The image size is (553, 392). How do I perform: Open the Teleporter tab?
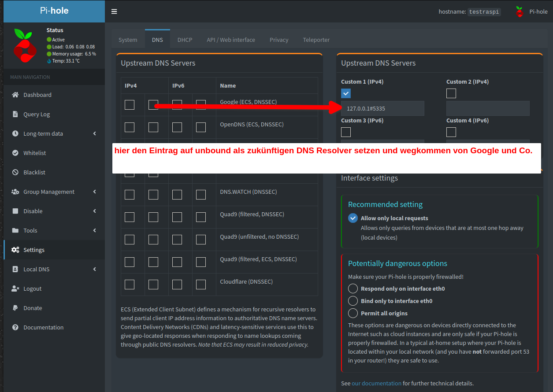tap(316, 40)
